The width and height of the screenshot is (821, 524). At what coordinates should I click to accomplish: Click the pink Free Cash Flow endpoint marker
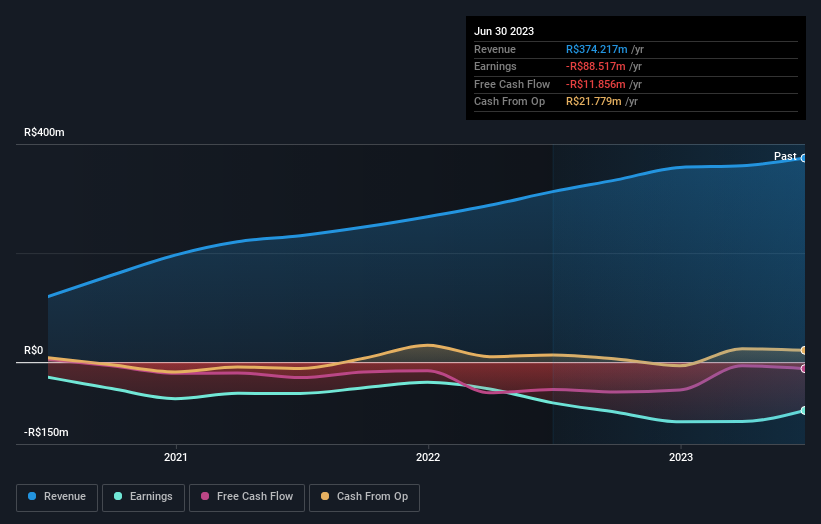(804, 369)
